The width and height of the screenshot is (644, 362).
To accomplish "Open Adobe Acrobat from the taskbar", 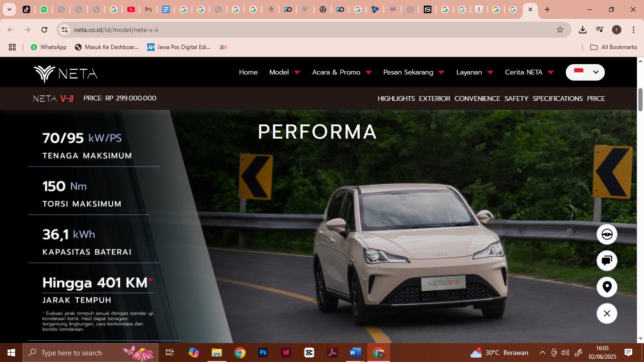I will click(x=332, y=353).
